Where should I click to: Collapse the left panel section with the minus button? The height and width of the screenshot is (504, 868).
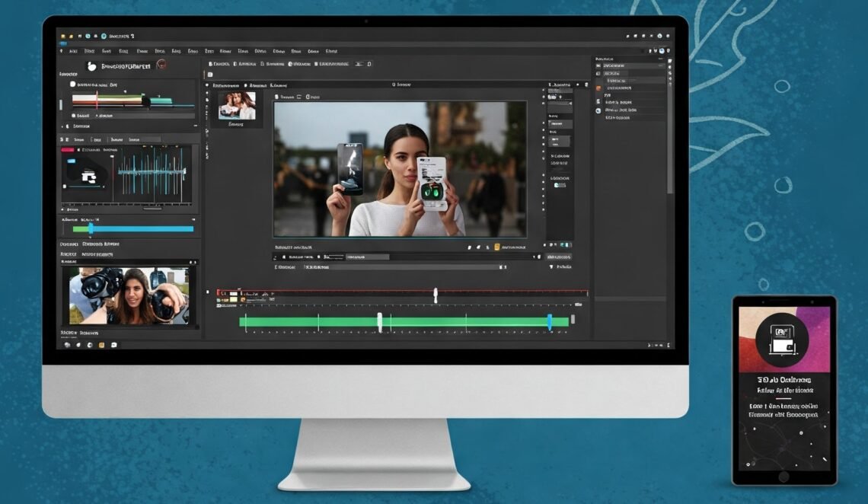196,126
